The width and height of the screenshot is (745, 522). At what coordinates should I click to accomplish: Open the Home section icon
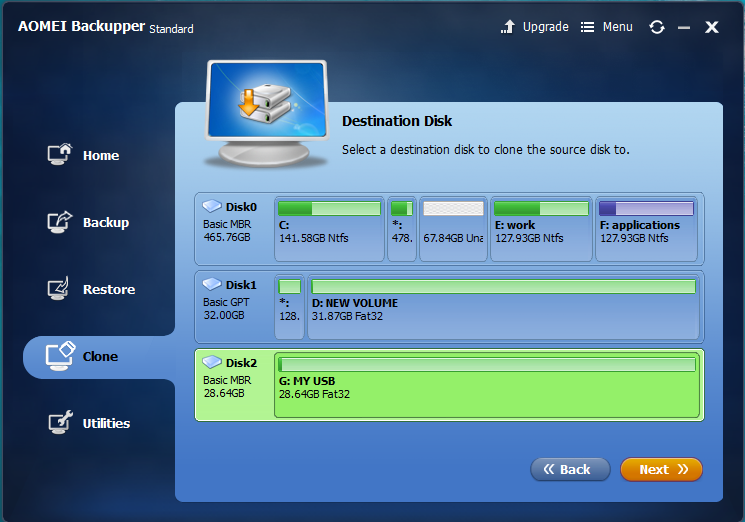click(59, 154)
